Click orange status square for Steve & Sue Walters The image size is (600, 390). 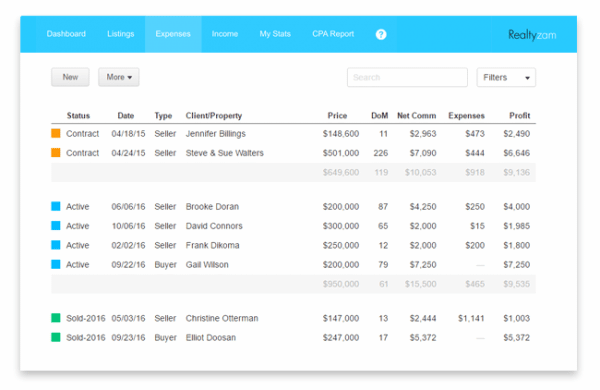(56, 153)
